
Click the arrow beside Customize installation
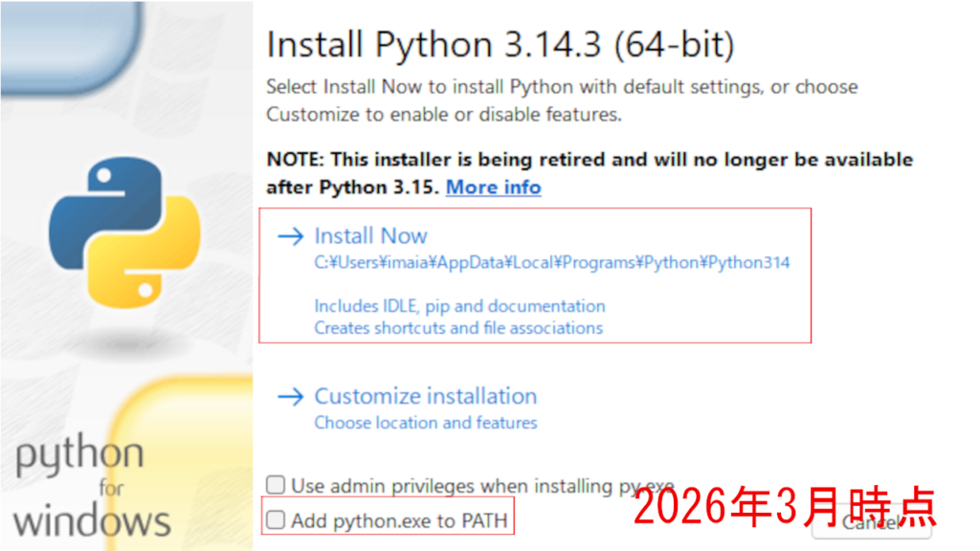click(x=289, y=396)
